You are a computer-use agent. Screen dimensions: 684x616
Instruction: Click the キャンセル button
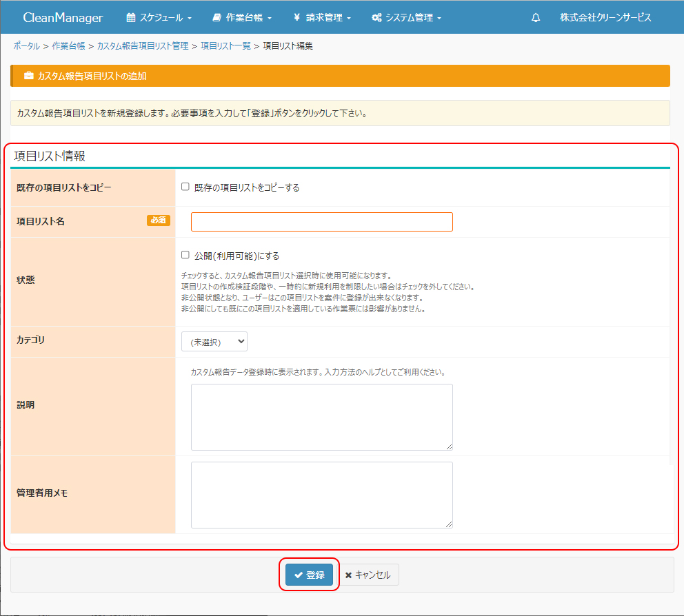pyautogui.click(x=368, y=575)
